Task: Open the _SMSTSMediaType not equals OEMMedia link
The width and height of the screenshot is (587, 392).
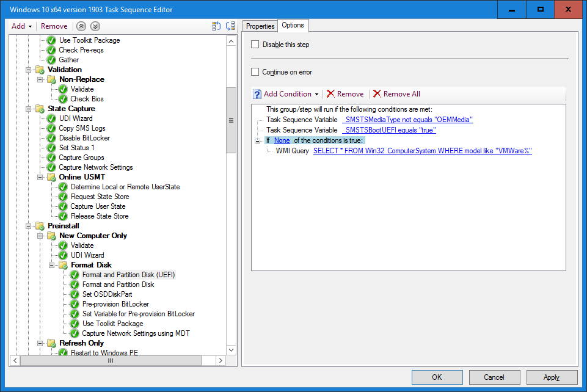Action: pos(407,120)
